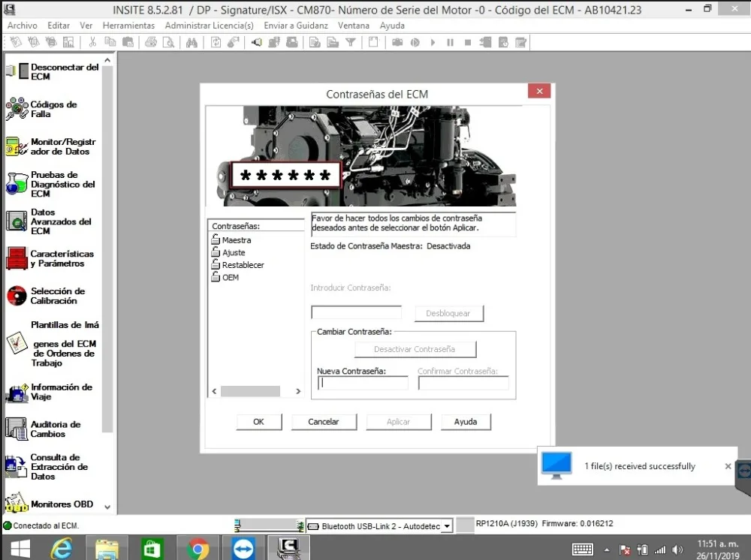Click the Pause toolbar button
Image resolution: width=751 pixels, height=560 pixels.
coord(450,43)
